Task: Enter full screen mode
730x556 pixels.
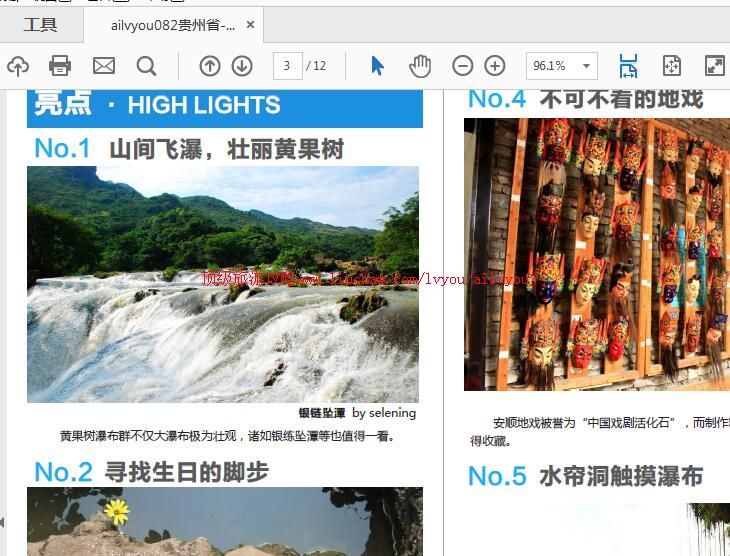Action: pos(714,66)
